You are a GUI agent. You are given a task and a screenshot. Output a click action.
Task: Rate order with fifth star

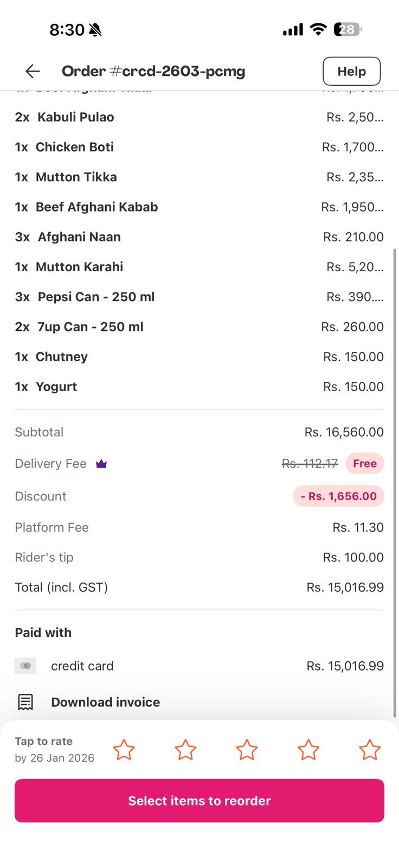[370, 750]
